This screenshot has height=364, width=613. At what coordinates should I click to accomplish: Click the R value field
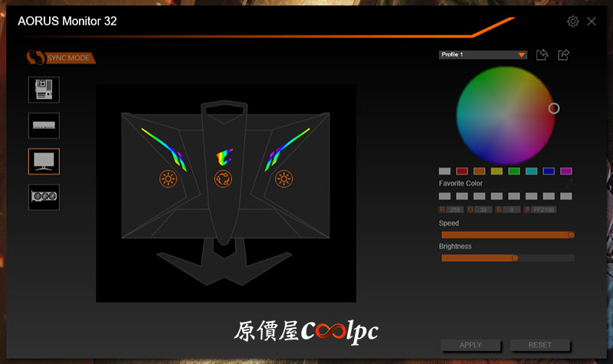click(454, 209)
